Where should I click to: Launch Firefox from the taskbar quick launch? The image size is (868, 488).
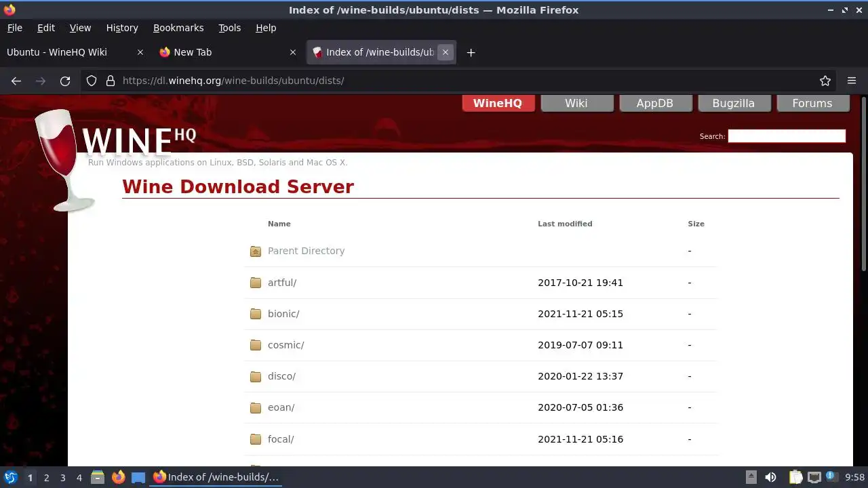[x=119, y=477]
